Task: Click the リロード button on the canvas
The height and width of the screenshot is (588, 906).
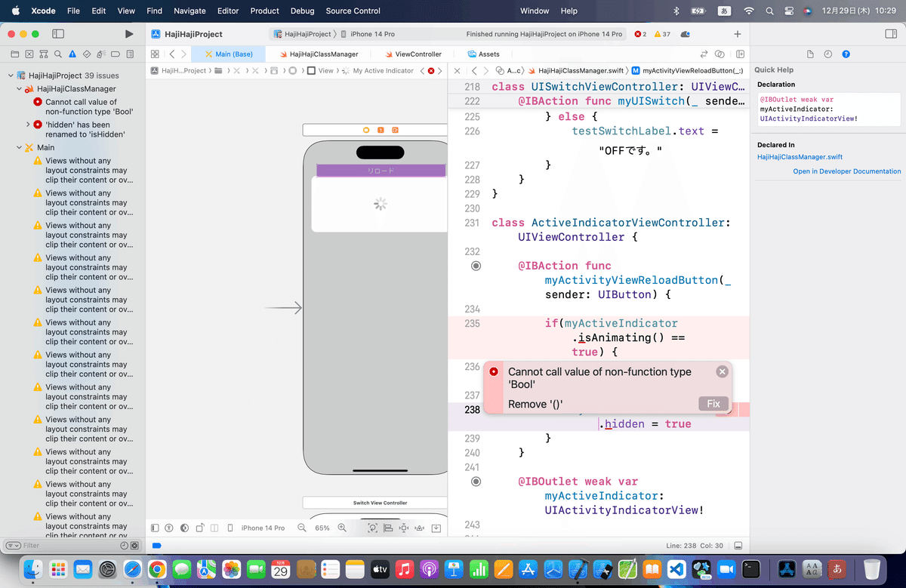Action: coord(381,171)
